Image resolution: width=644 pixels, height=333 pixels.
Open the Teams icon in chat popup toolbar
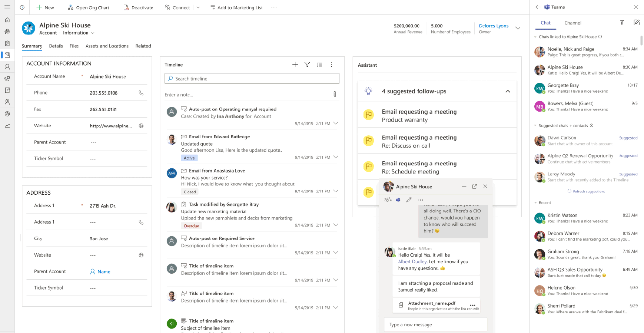(398, 200)
